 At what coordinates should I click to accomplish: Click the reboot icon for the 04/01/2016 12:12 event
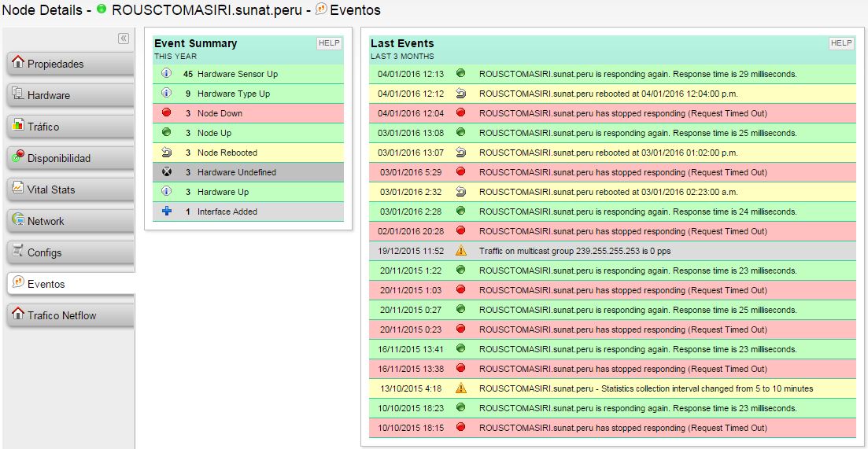[x=460, y=93]
